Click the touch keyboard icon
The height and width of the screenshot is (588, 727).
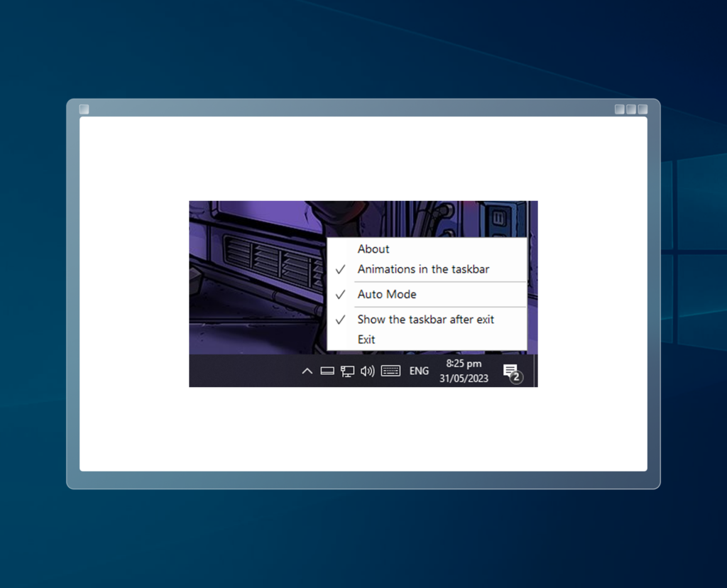pyautogui.click(x=389, y=371)
